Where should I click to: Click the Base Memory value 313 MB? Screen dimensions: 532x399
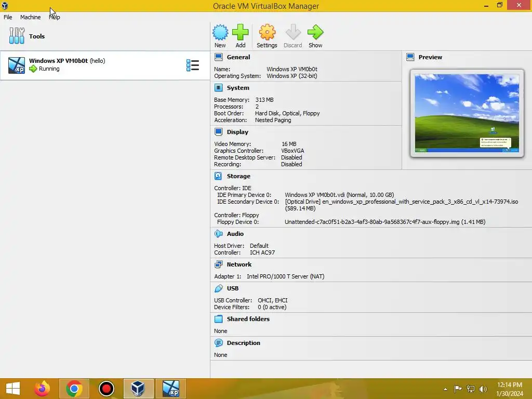(x=264, y=100)
